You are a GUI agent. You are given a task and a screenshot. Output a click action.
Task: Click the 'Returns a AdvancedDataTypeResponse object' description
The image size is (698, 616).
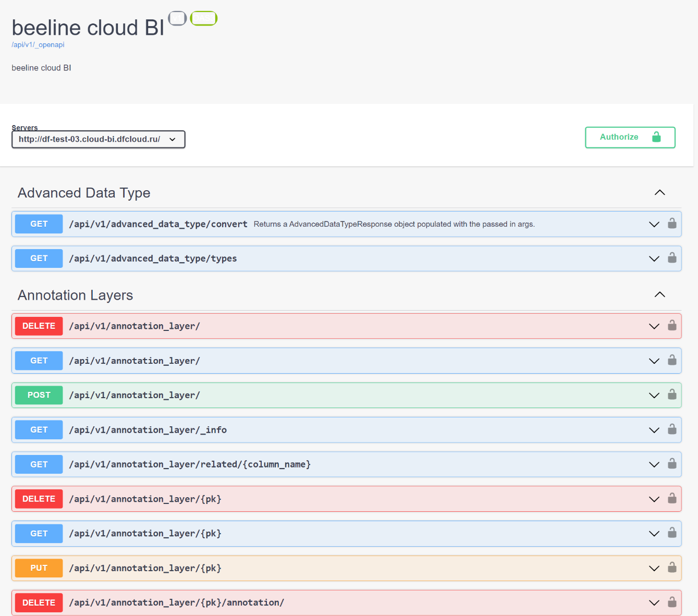[x=394, y=224]
